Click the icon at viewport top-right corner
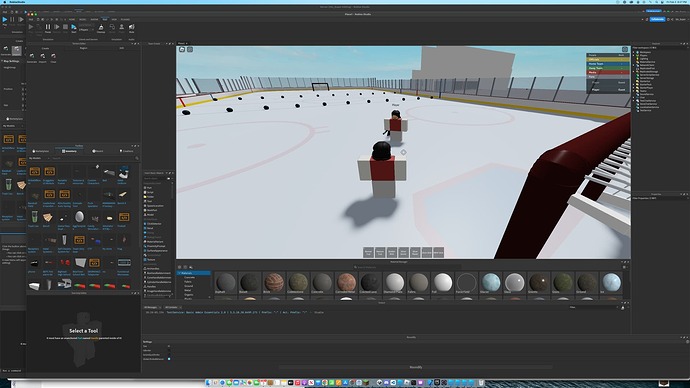The image size is (690, 388). 625,49
